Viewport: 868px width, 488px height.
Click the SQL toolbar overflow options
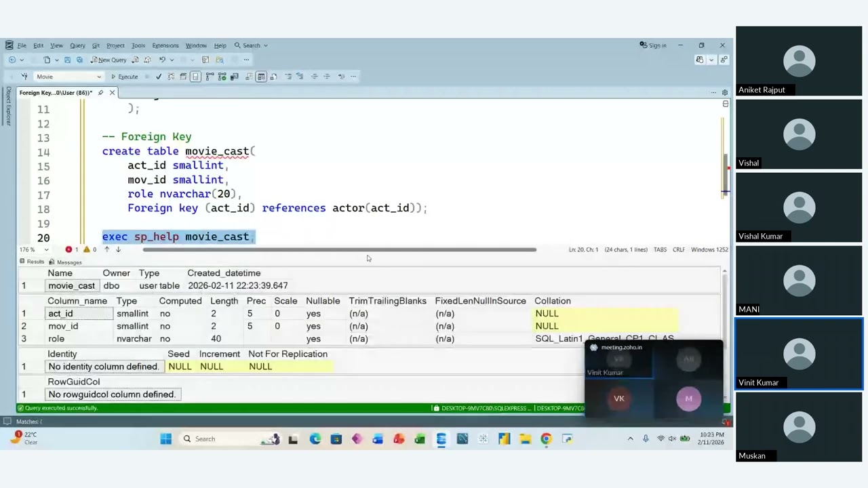click(x=353, y=77)
